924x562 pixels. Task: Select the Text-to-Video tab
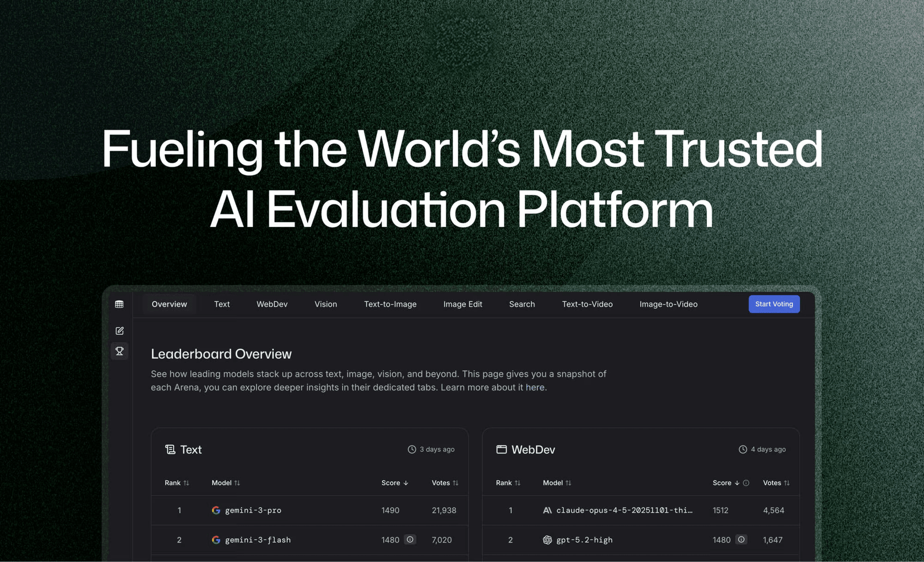coord(587,304)
